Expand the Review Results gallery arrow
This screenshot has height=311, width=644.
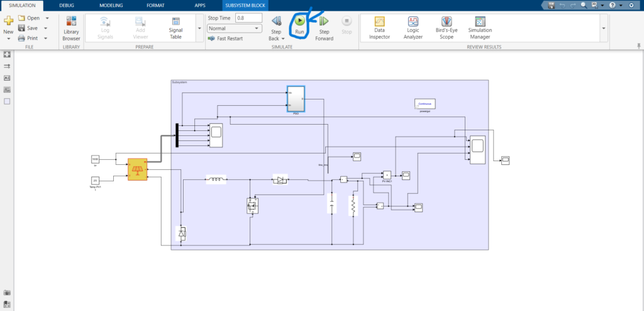(603, 28)
